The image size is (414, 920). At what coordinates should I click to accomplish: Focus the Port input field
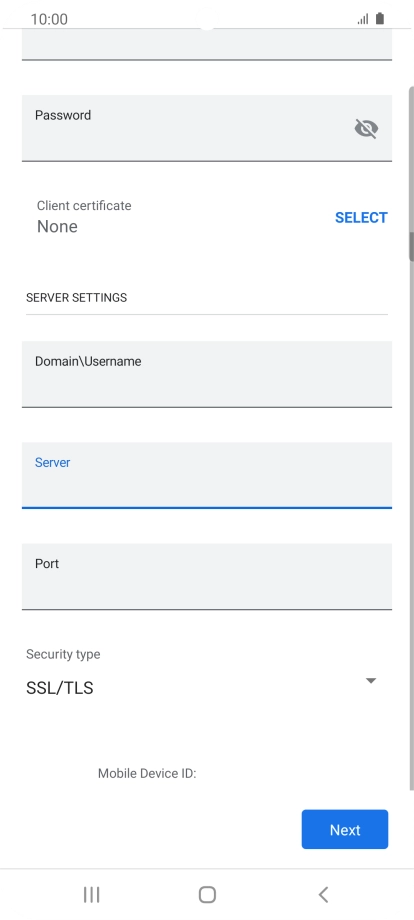[206, 576]
